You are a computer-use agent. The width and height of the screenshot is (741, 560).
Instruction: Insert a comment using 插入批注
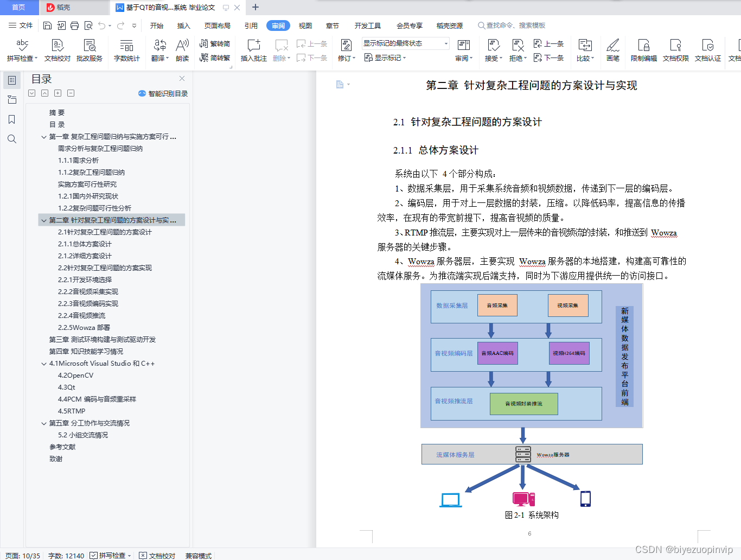[x=253, y=49]
